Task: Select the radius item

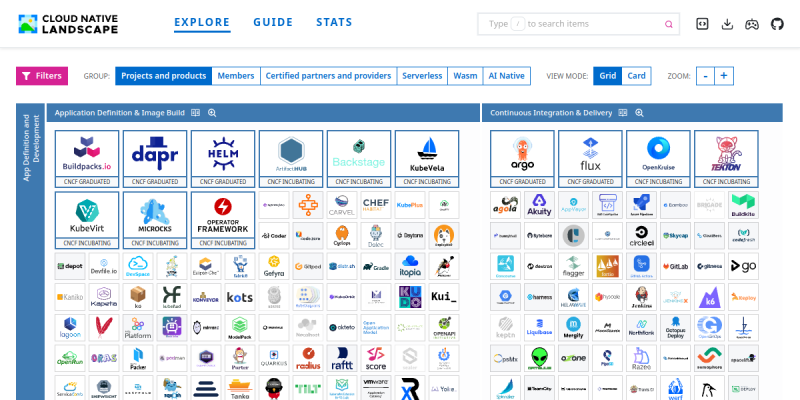Action: [x=308, y=358]
